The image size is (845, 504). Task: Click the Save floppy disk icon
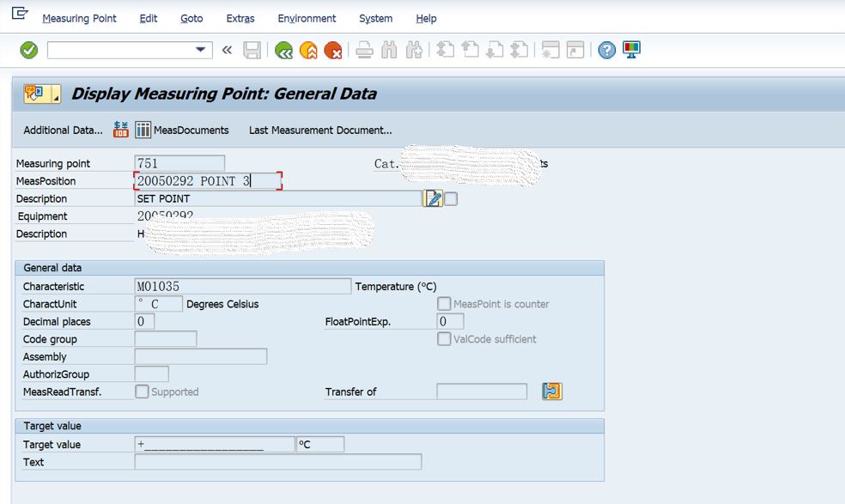tap(252, 50)
